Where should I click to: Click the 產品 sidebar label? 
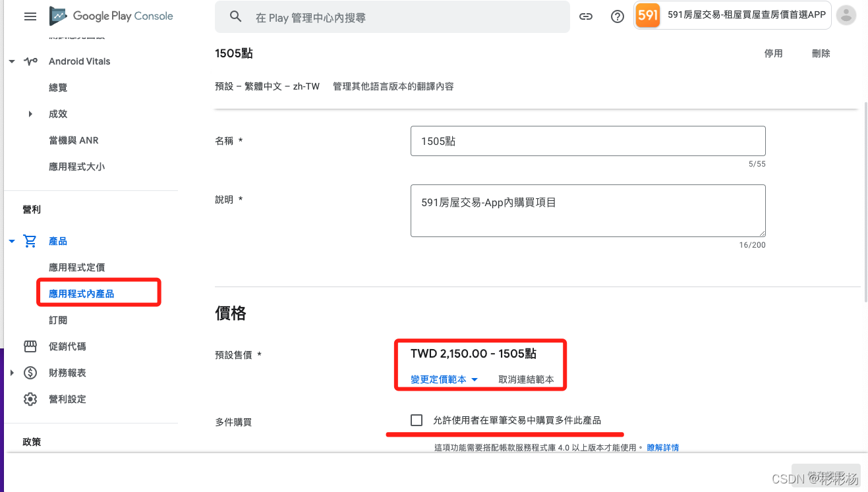[x=58, y=241]
